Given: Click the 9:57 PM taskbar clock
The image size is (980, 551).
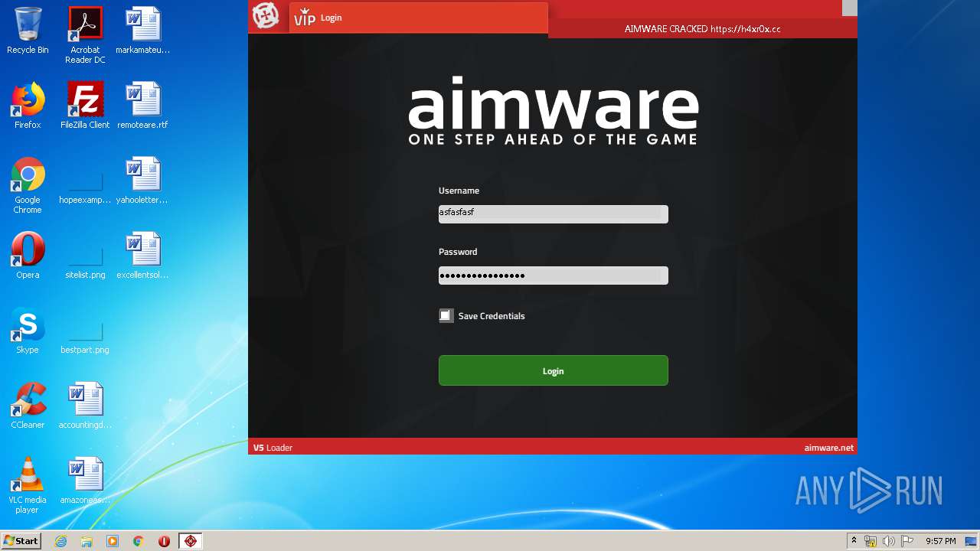Looking at the screenshot, I should pos(940,541).
